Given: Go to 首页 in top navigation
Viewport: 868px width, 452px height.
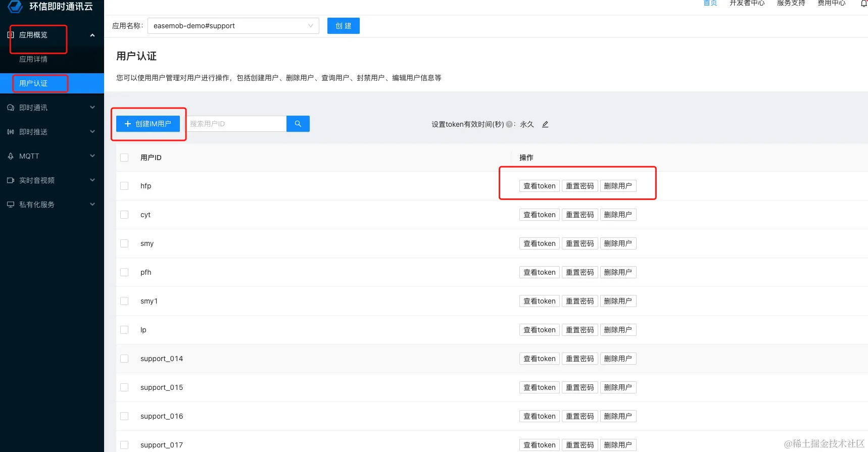Looking at the screenshot, I should click(710, 3).
